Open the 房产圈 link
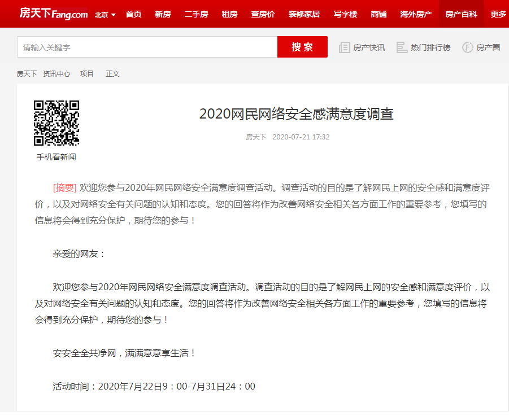509x420 pixels. click(488, 47)
